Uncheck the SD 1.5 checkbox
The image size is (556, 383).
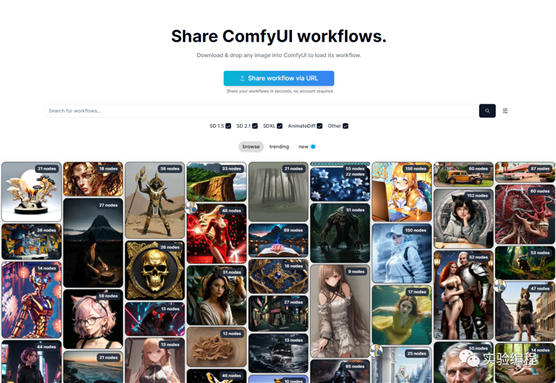tap(228, 126)
